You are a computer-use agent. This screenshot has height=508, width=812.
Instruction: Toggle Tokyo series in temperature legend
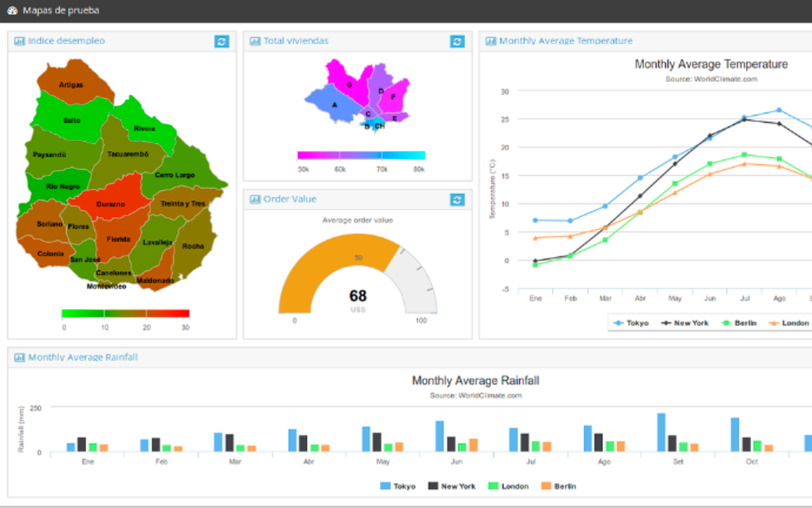click(x=631, y=323)
